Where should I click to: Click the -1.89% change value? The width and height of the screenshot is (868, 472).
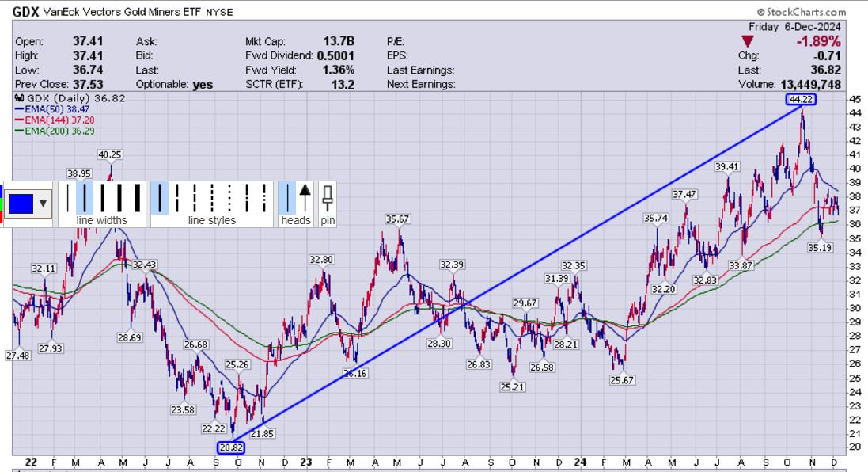point(818,41)
